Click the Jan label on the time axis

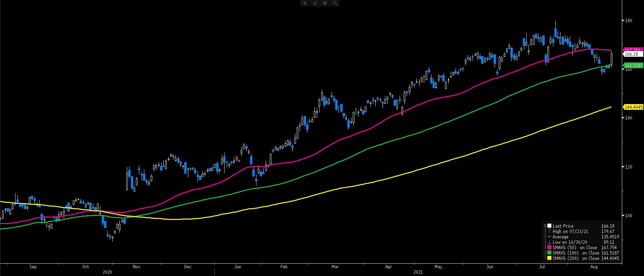tap(238, 267)
